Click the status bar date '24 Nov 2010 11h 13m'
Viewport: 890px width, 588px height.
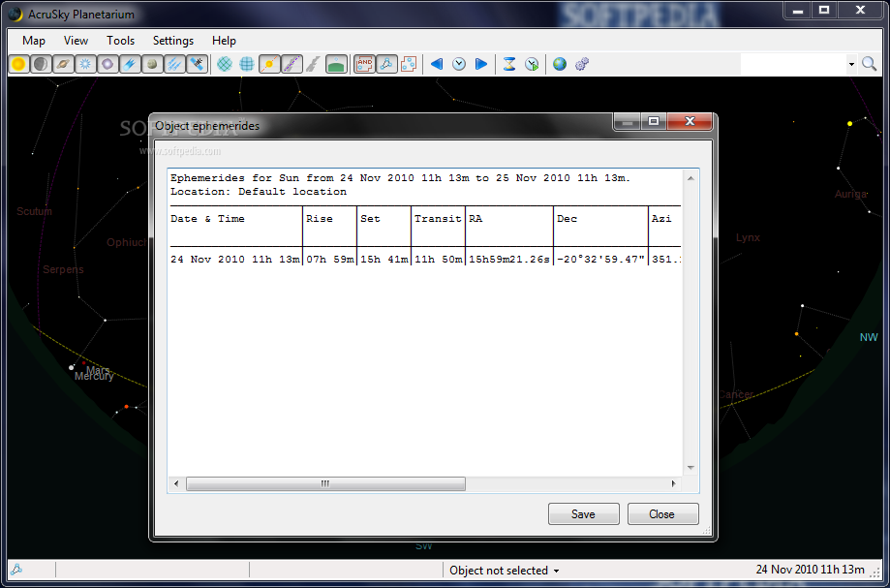pos(810,570)
